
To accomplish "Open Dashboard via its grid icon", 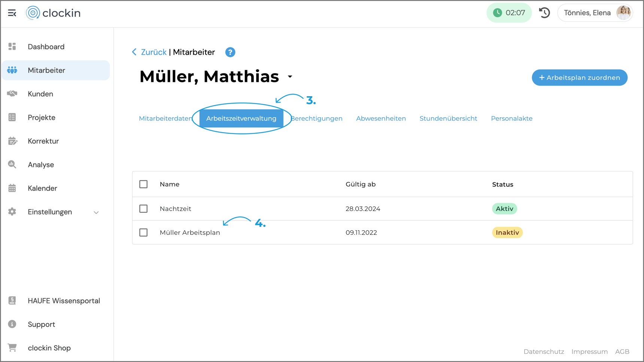I will (12, 46).
